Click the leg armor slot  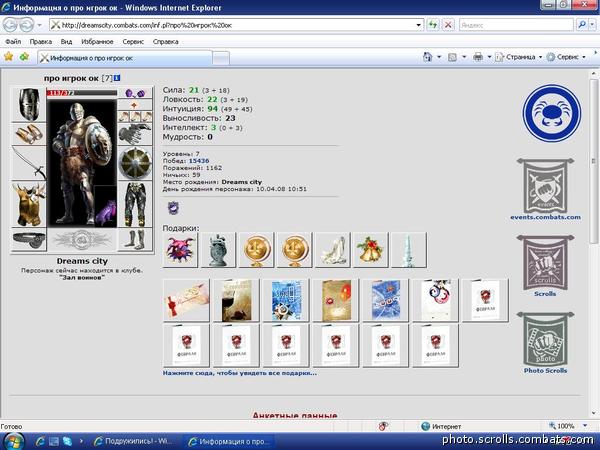tap(135, 204)
